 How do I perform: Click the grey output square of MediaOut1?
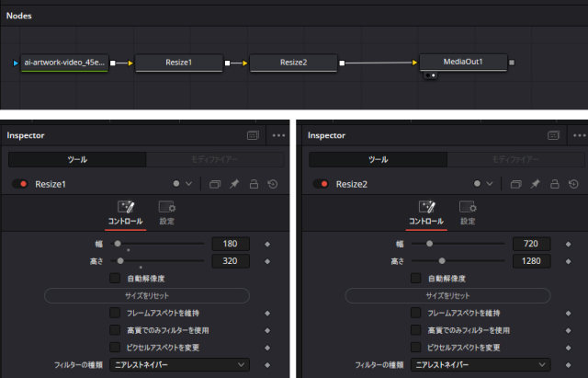click(x=512, y=63)
